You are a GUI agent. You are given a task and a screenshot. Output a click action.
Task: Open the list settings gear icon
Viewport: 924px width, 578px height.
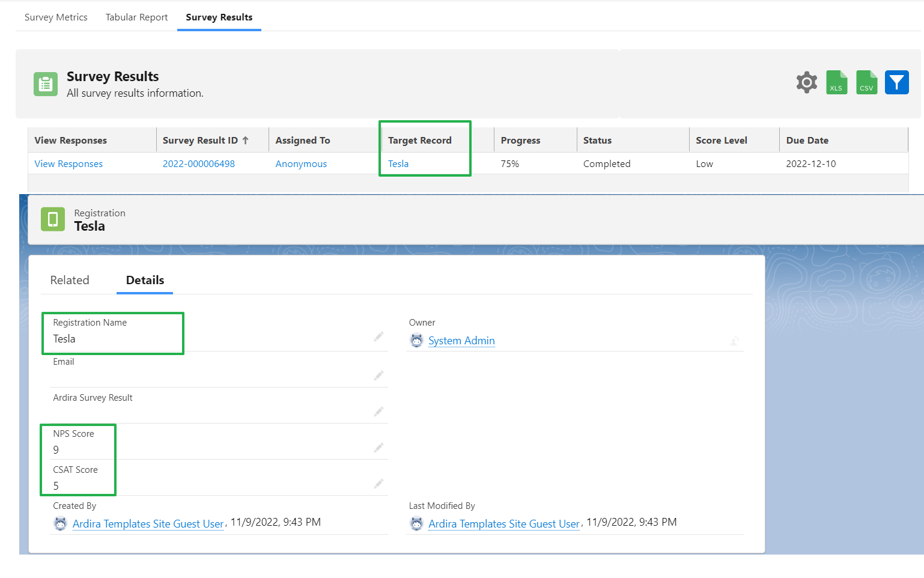[x=806, y=82]
